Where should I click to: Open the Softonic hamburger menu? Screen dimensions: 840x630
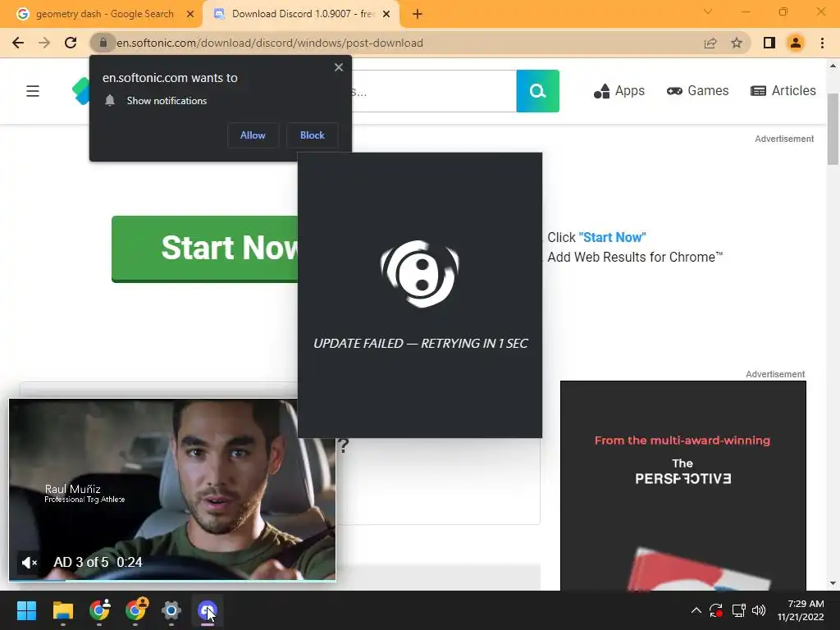(x=33, y=91)
